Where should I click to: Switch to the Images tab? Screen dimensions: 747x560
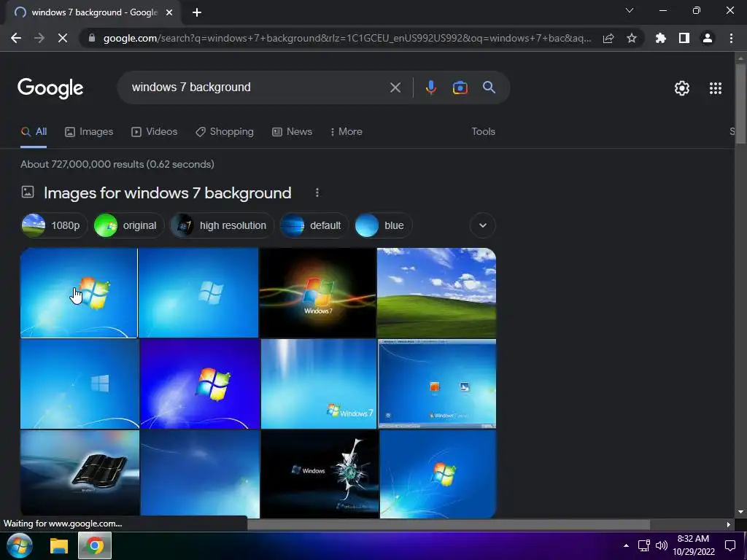(89, 132)
